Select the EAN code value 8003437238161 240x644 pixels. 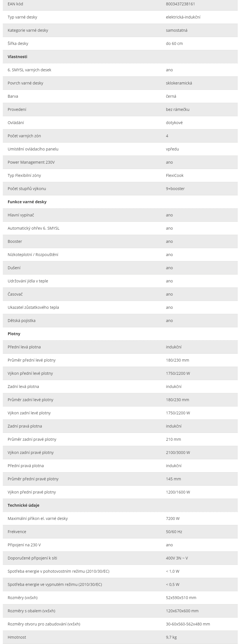coord(180,4)
